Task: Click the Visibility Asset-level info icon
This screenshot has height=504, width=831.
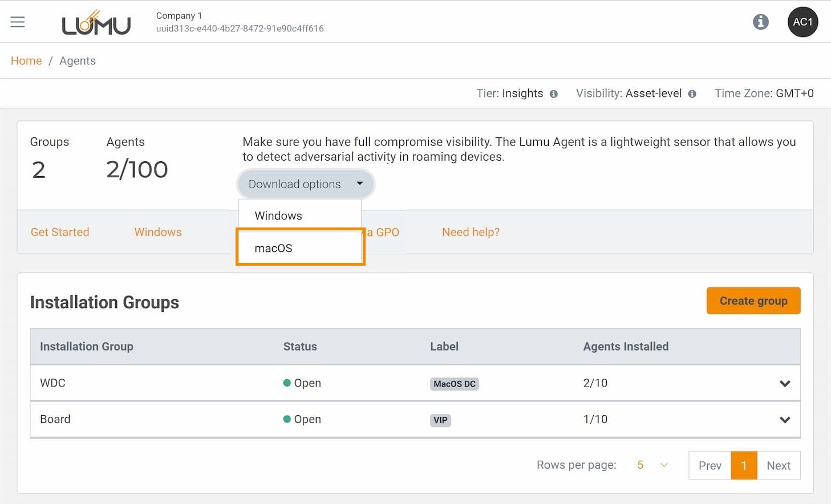Action: [x=692, y=94]
